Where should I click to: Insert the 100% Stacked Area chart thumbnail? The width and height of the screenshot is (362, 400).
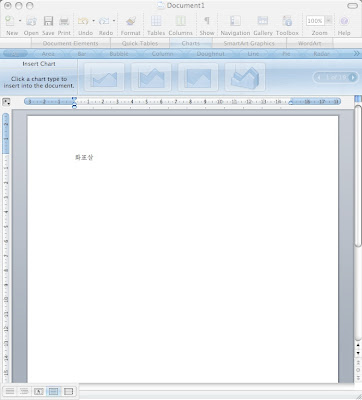[x=198, y=77]
